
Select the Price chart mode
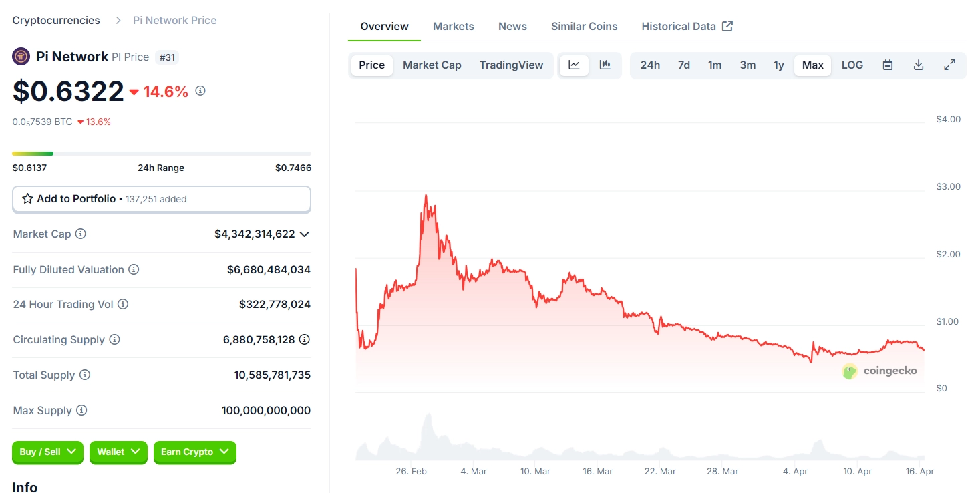(372, 65)
